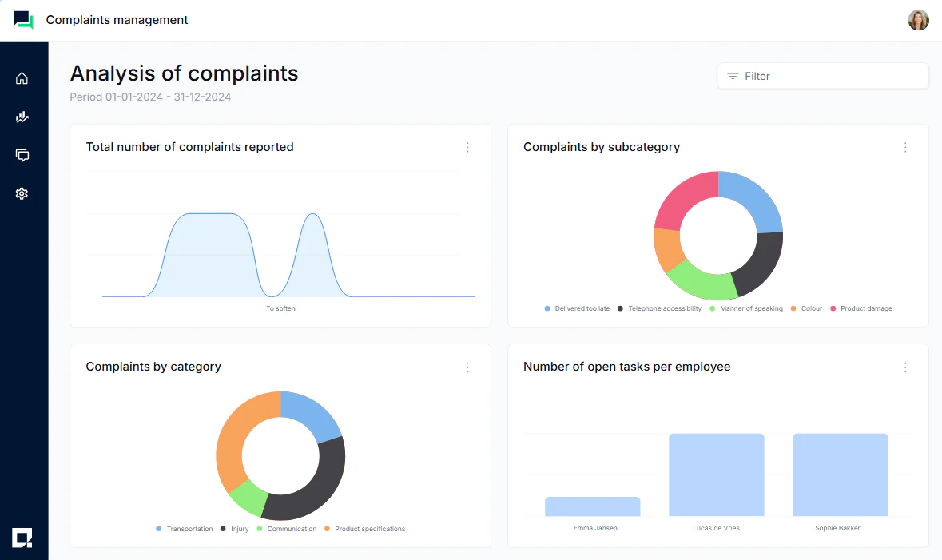Open the Home sidebar icon

click(x=22, y=77)
